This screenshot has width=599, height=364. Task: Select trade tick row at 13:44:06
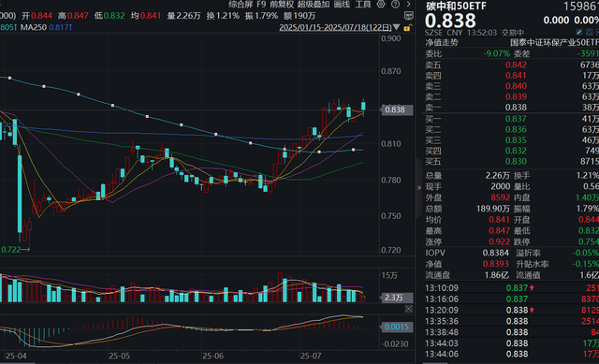(512, 355)
